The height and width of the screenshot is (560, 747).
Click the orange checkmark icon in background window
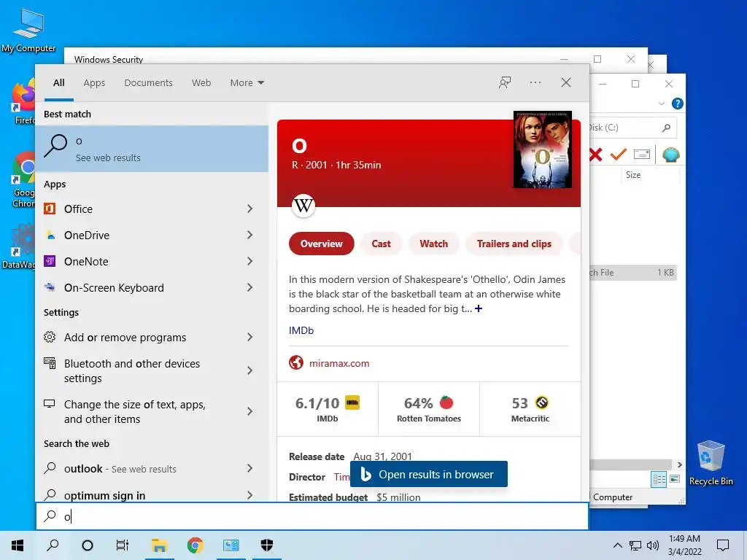tap(619, 155)
